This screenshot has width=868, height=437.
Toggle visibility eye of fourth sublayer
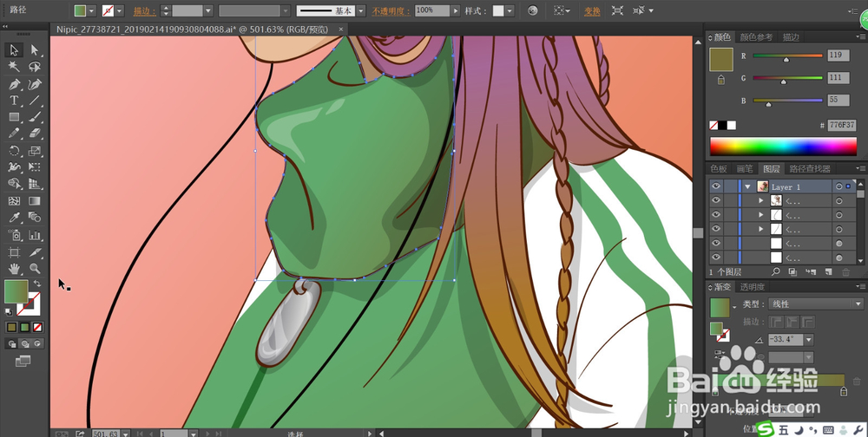[716, 243]
